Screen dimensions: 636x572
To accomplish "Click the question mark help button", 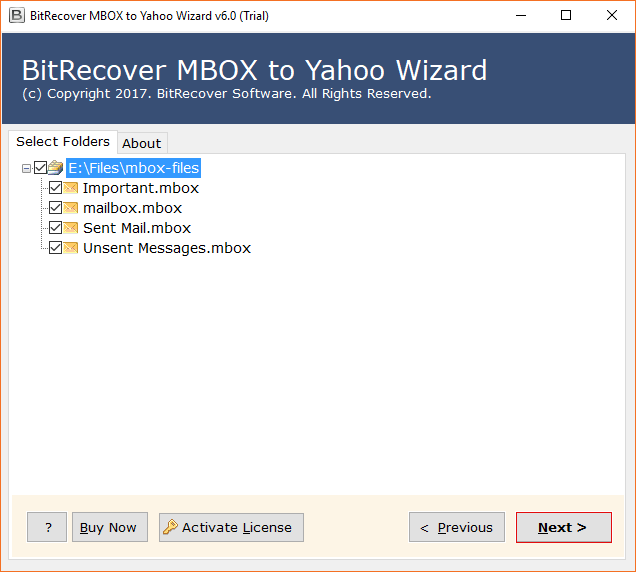I will [47, 527].
